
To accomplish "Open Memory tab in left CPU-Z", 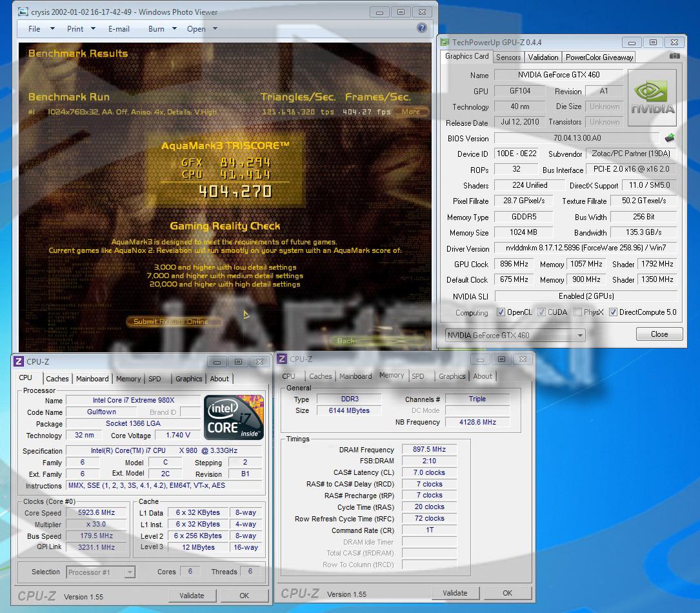I will click(x=128, y=379).
